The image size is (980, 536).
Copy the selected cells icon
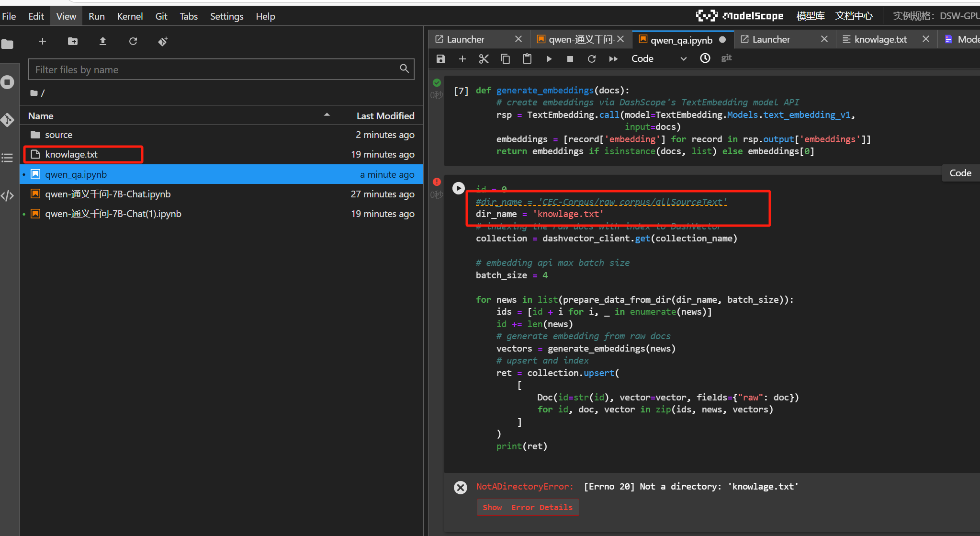tap(506, 58)
